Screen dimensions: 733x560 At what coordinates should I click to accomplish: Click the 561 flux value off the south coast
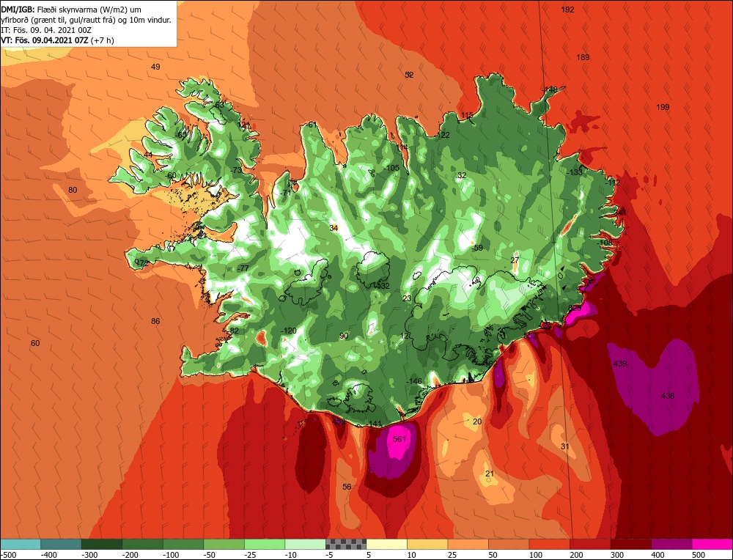399,439
